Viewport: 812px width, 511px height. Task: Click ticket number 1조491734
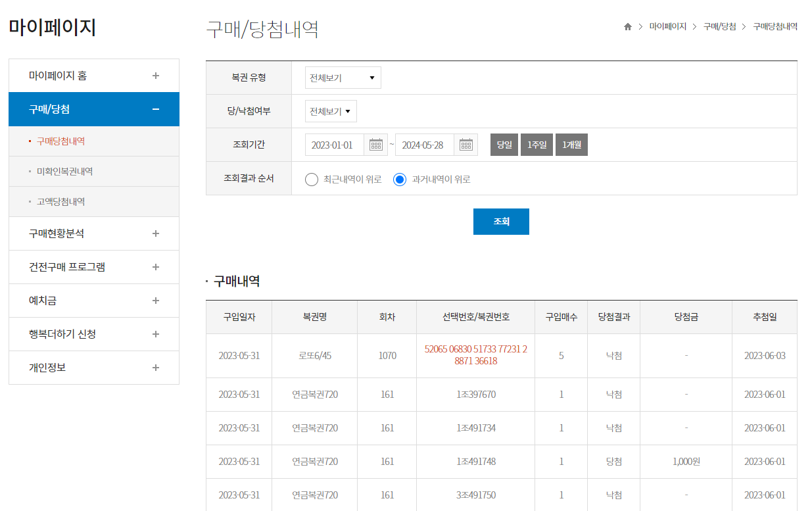476,428
